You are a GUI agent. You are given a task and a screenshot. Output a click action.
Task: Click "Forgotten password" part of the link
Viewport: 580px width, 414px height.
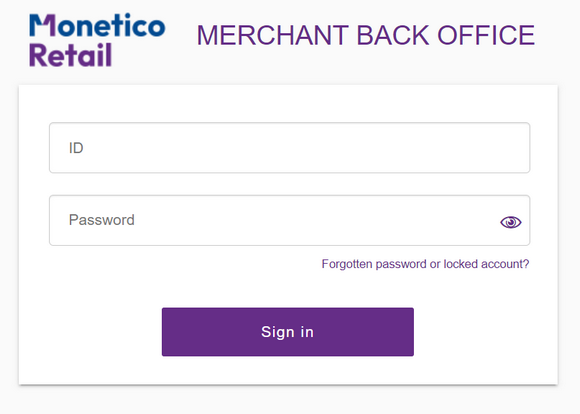pyautogui.click(x=374, y=264)
